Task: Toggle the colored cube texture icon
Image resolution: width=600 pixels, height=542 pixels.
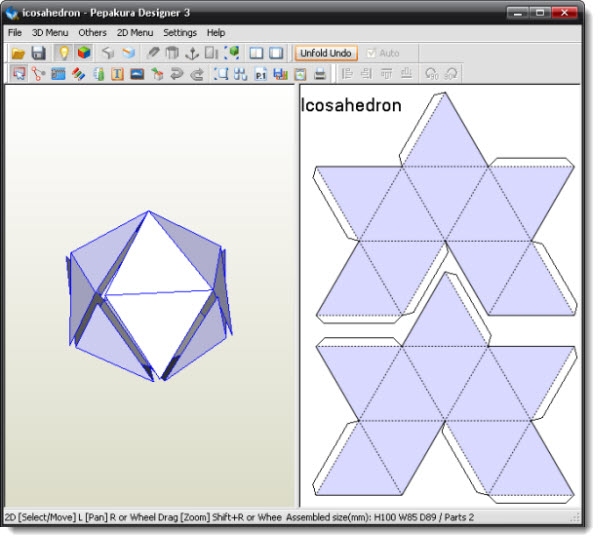Action: point(84,53)
